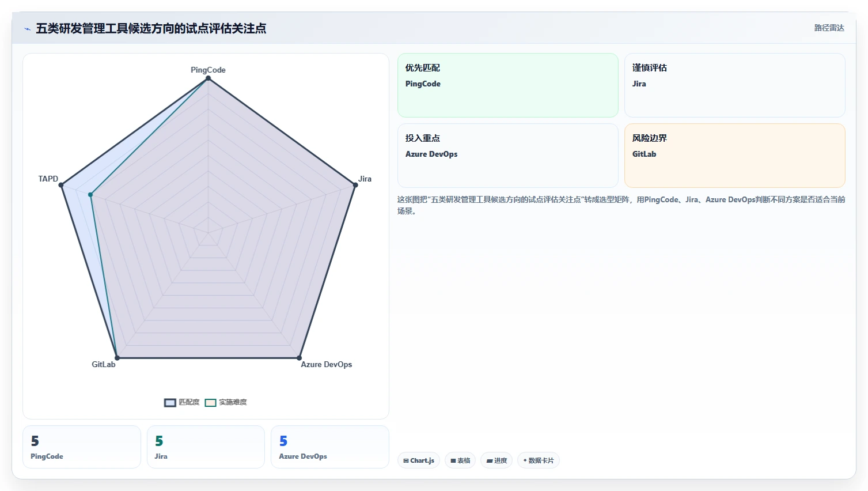Click the teal TAPD 实施难度 data point
Screen dimensions: 868x491
pyautogui.click(x=90, y=195)
